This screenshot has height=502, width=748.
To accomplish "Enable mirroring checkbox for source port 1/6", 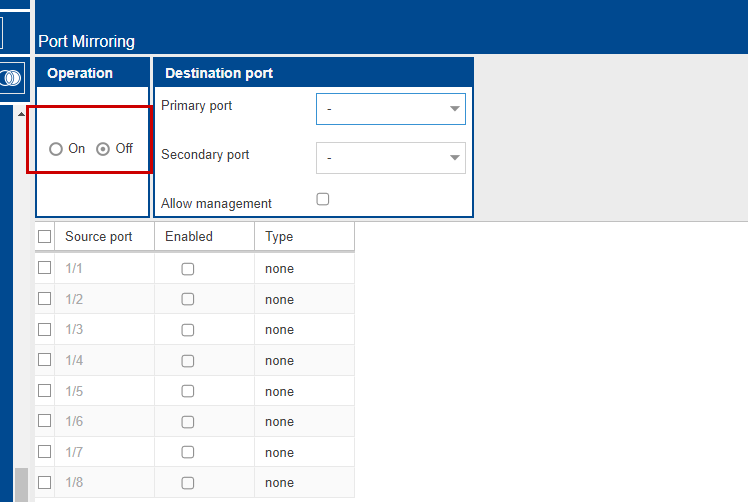I will pyautogui.click(x=188, y=422).
